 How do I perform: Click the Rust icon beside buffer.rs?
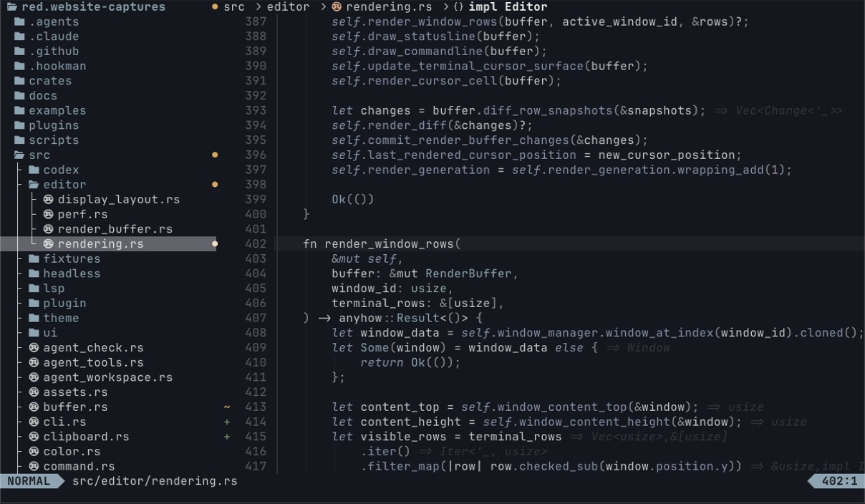(x=34, y=407)
